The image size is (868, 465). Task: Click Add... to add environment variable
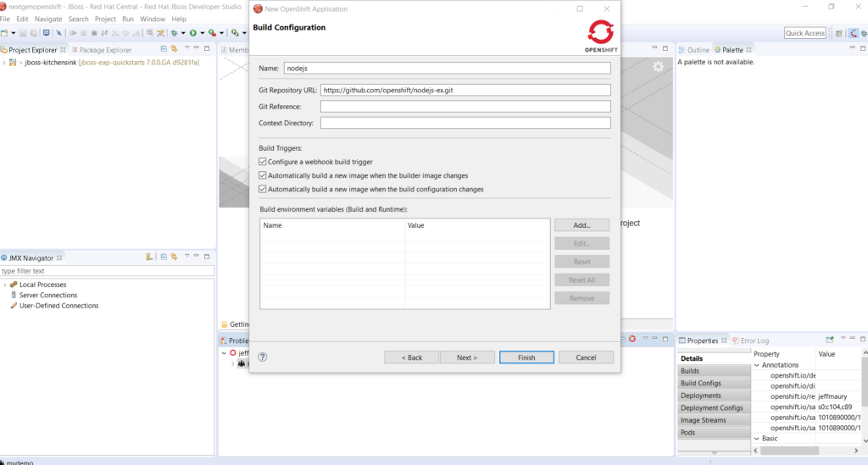click(x=581, y=225)
